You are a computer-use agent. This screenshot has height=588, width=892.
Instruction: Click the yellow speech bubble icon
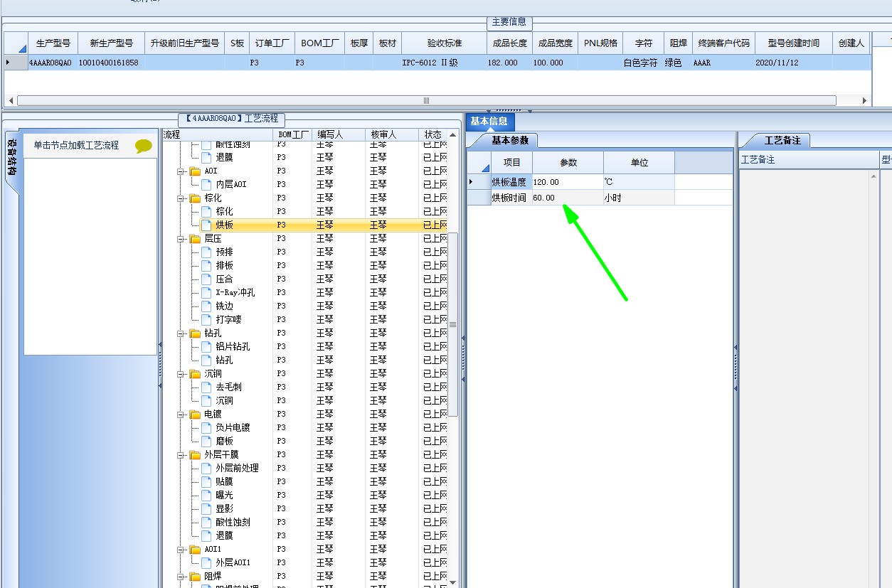(x=144, y=146)
